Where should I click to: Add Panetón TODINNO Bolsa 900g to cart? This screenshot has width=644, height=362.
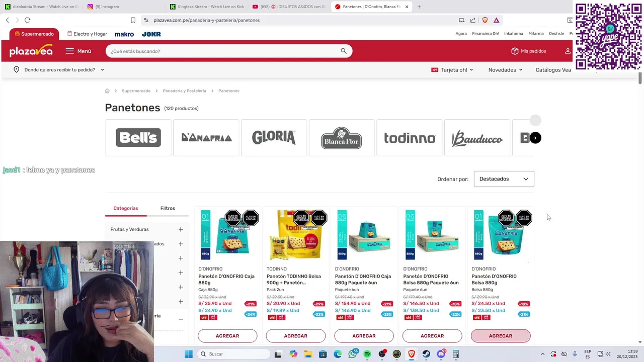[295, 336]
